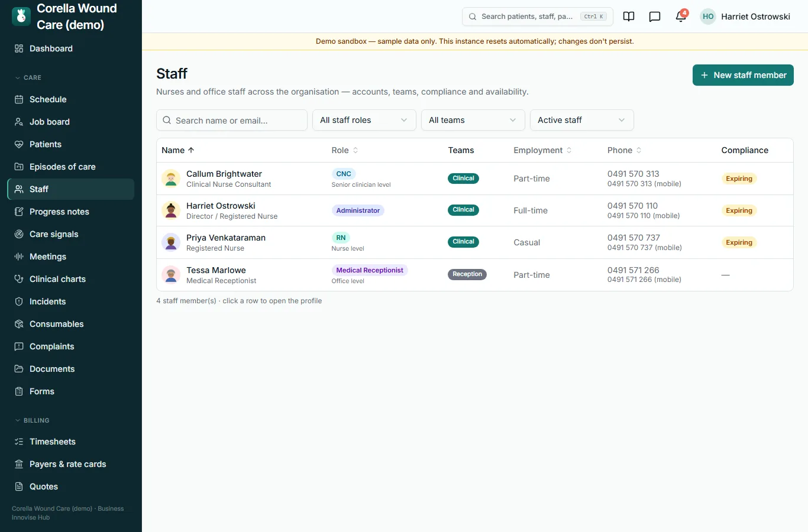This screenshot has height=532, width=808.
Task: Sort staff by Employment column
Action: (542, 150)
